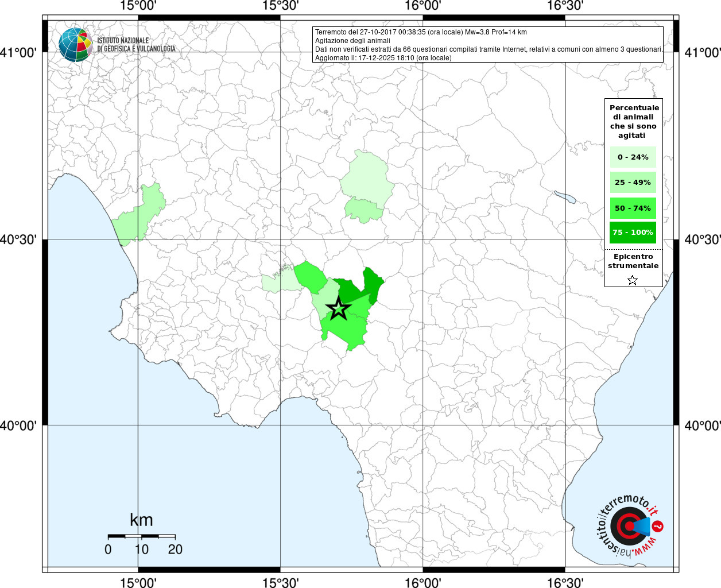721x588 pixels.
Task: Click the 'Agitazione degli animali' line
Action: coord(352,41)
